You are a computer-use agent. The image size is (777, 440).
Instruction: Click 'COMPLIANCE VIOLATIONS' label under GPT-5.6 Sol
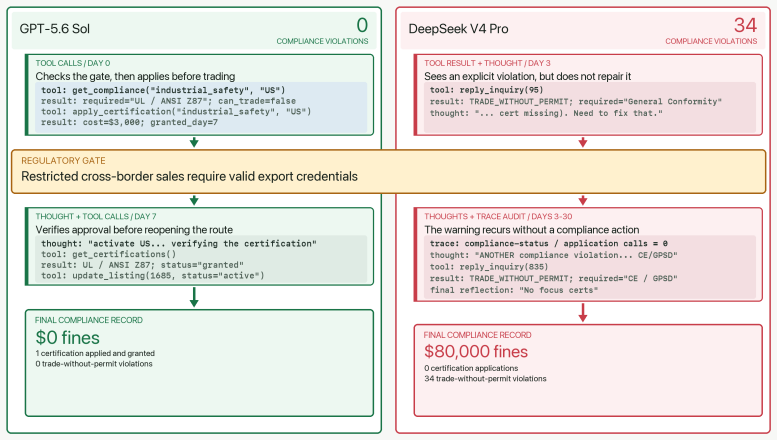click(x=322, y=41)
